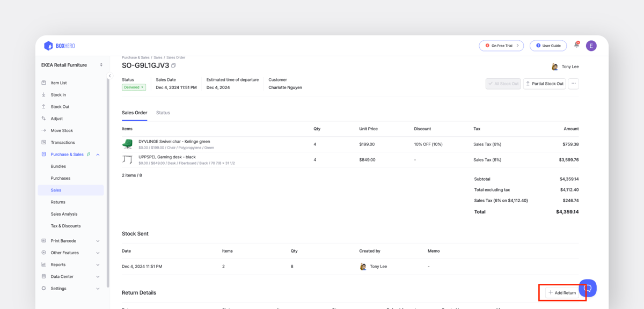644x309 pixels.
Task: Collapse the sidebar with arrow handle
Action: (109, 76)
